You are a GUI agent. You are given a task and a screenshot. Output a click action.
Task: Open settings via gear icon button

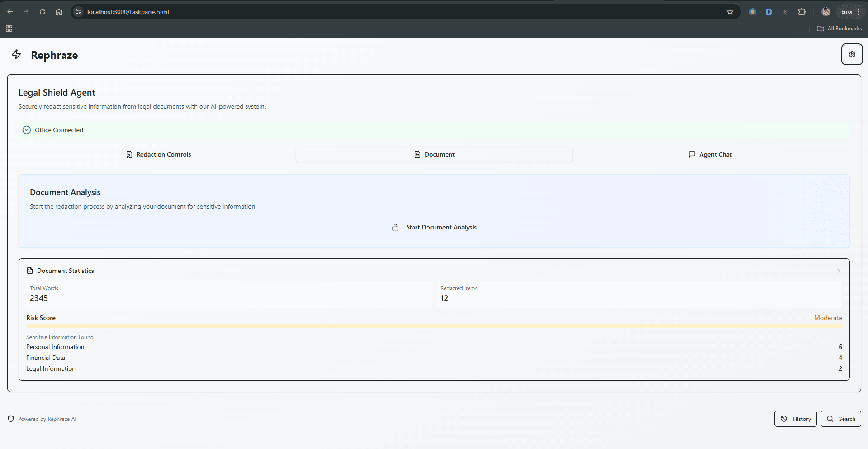pyautogui.click(x=852, y=54)
